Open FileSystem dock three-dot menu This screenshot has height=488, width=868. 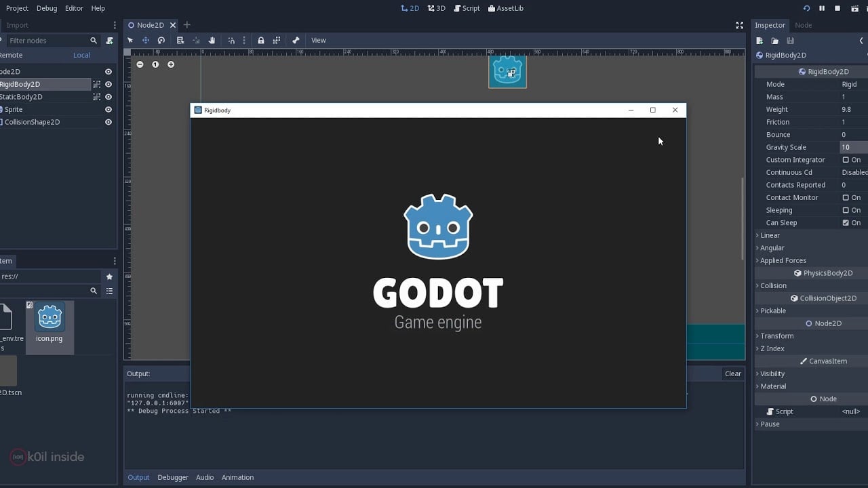(x=115, y=261)
